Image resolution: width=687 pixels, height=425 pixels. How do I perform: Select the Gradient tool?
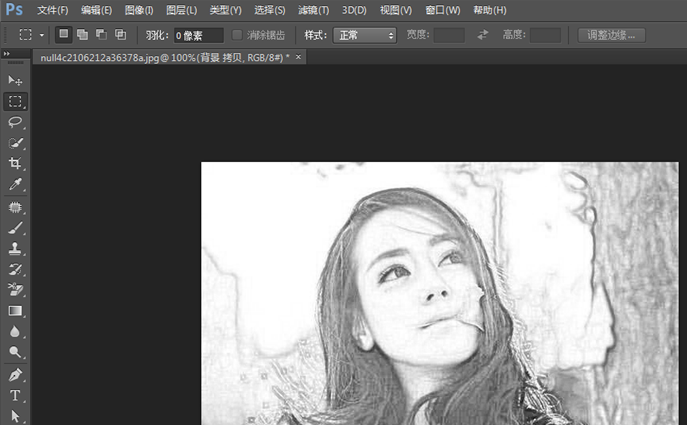[15, 311]
